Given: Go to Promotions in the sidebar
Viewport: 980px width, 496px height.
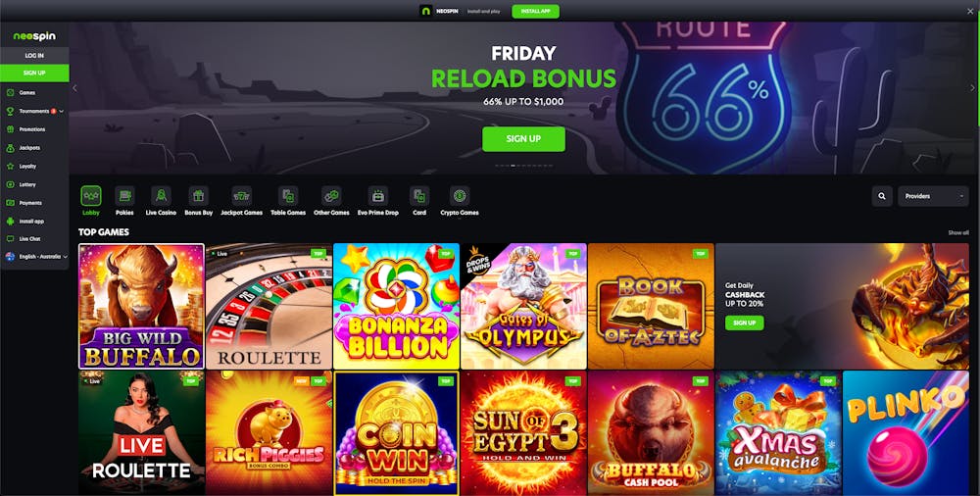Looking at the screenshot, I should tap(34, 129).
